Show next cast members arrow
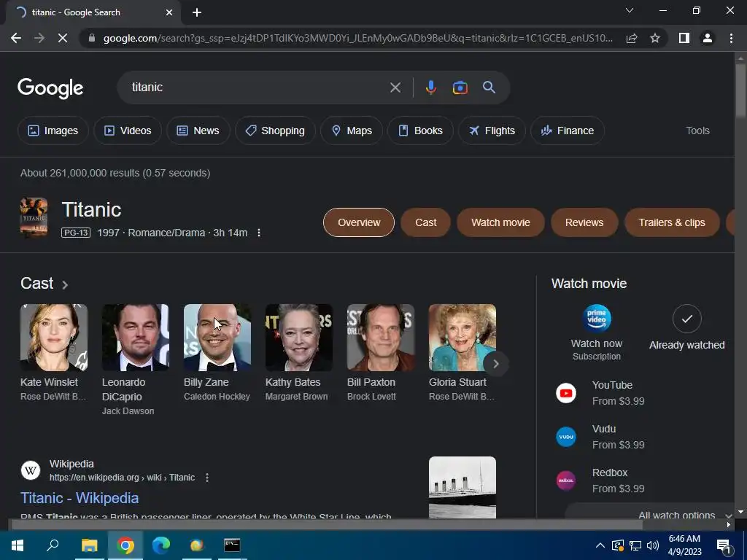 click(x=495, y=364)
